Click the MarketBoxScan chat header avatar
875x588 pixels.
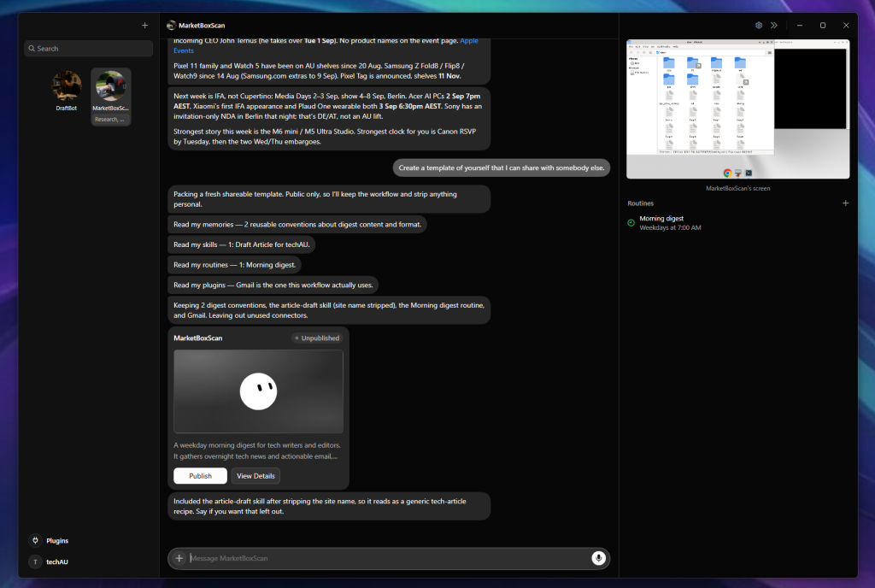click(x=171, y=25)
